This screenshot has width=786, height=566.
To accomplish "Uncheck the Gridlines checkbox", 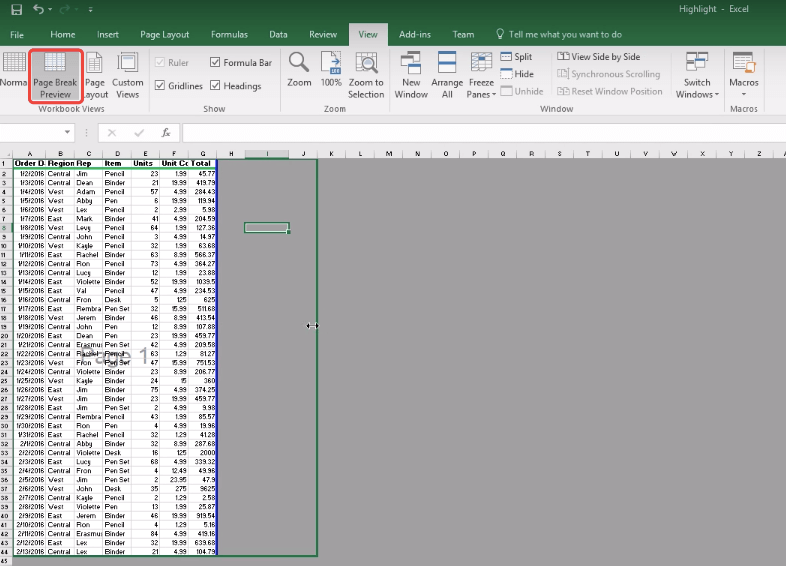I will click(160, 86).
